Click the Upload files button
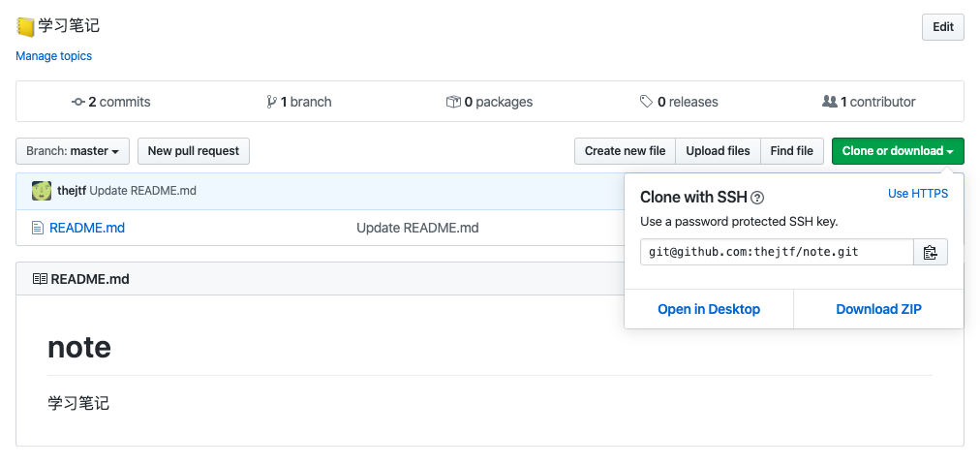The width and height of the screenshot is (980, 465). tap(719, 151)
